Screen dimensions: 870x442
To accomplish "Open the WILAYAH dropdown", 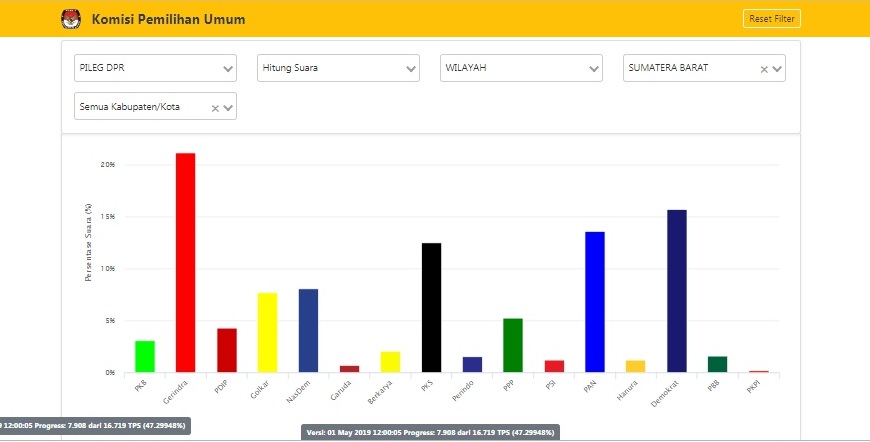I will tap(521, 69).
